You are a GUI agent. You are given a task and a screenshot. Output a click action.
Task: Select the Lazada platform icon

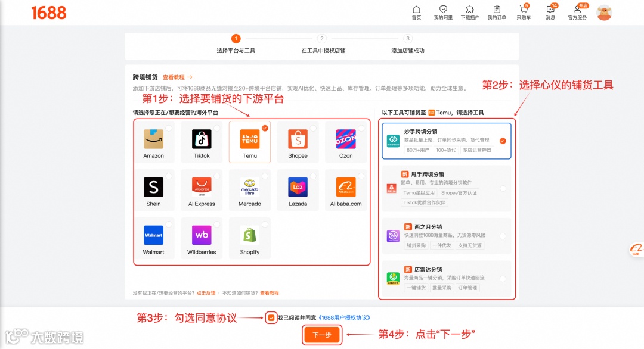[298, 187]
